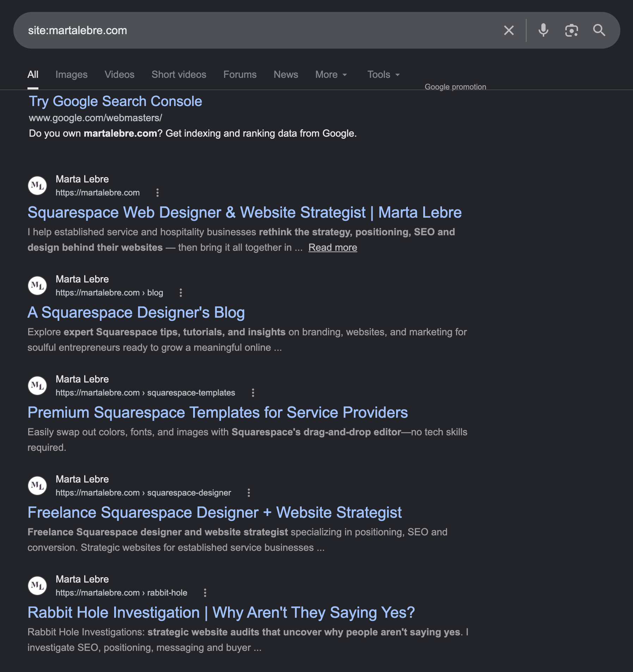Click the martalebre.com › squarespace-designer URL
633x672 pixels.
(x=143, y=493)
